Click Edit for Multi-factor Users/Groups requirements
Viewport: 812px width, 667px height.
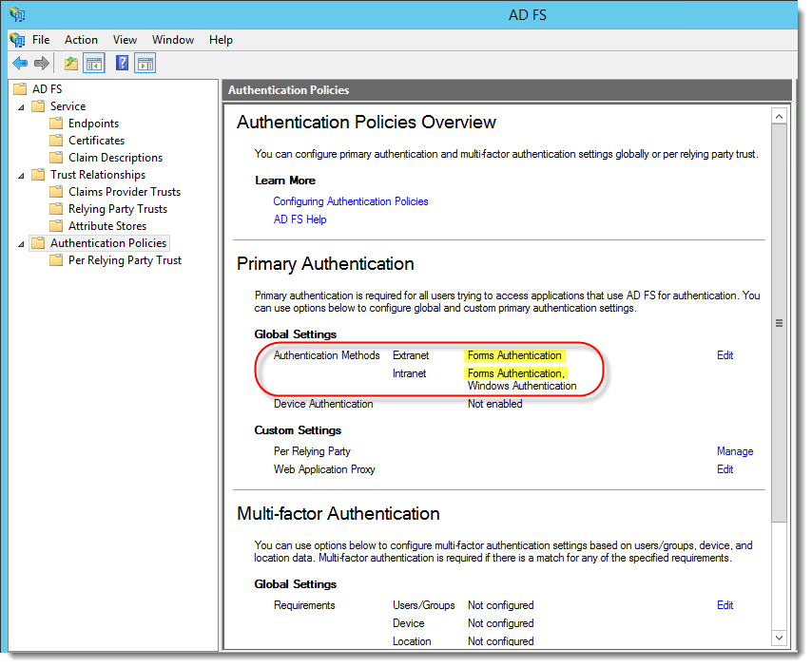[725, 605]
